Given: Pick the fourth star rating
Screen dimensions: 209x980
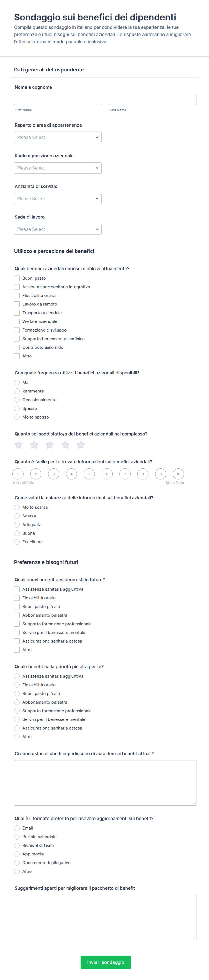Looking at the screenshot, I should [65, 445].
